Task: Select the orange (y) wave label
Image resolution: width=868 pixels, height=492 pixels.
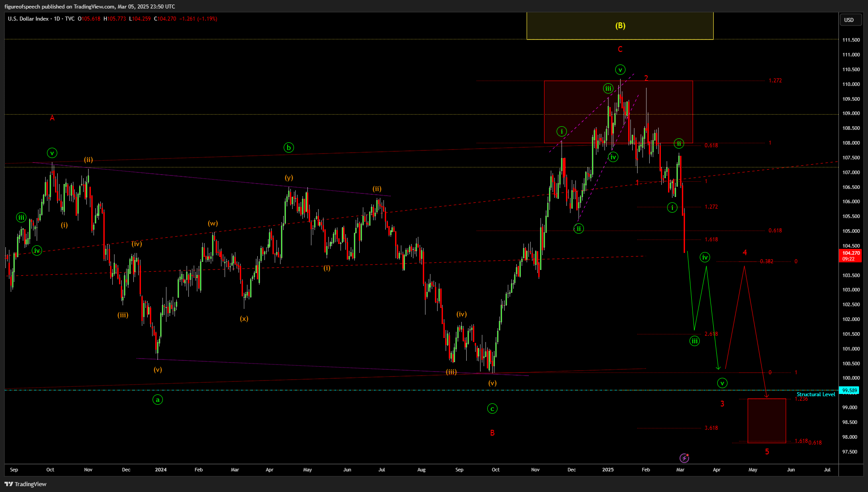Action: pyautogui.click(x=289, y=178)
